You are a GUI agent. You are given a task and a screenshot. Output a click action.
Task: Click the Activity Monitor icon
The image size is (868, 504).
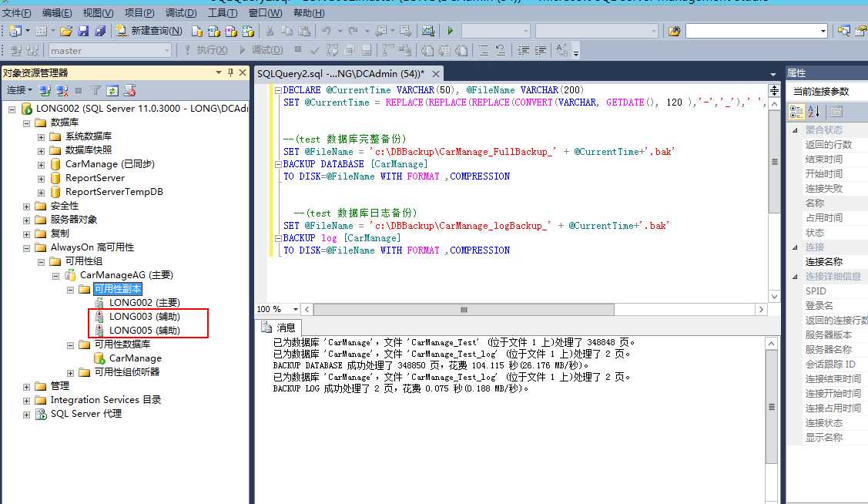tap(428, 31)
